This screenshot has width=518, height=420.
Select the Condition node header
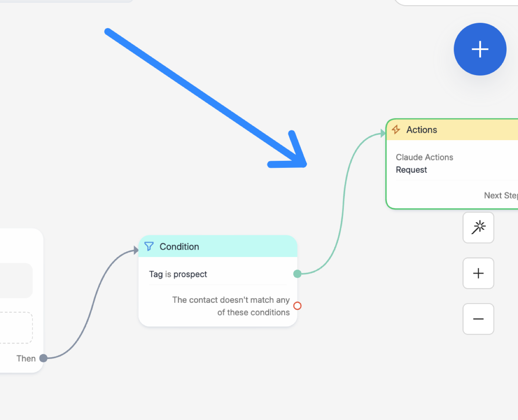coord(218,246)
